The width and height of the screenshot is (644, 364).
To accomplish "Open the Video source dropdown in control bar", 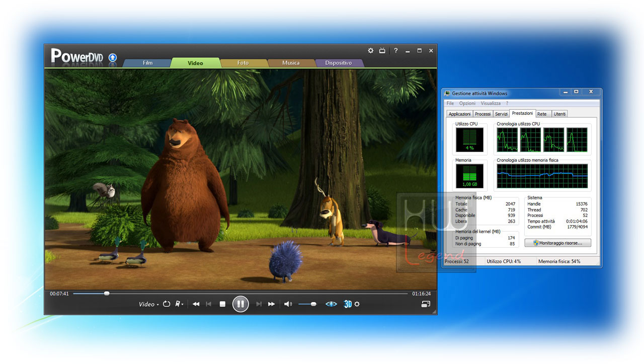I will tap(148, 304).
